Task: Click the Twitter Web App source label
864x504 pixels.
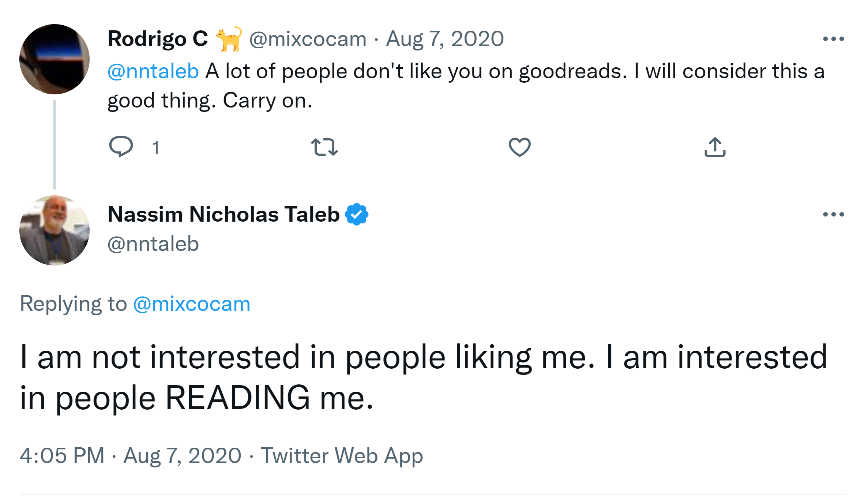Action: tap(342, 456)
